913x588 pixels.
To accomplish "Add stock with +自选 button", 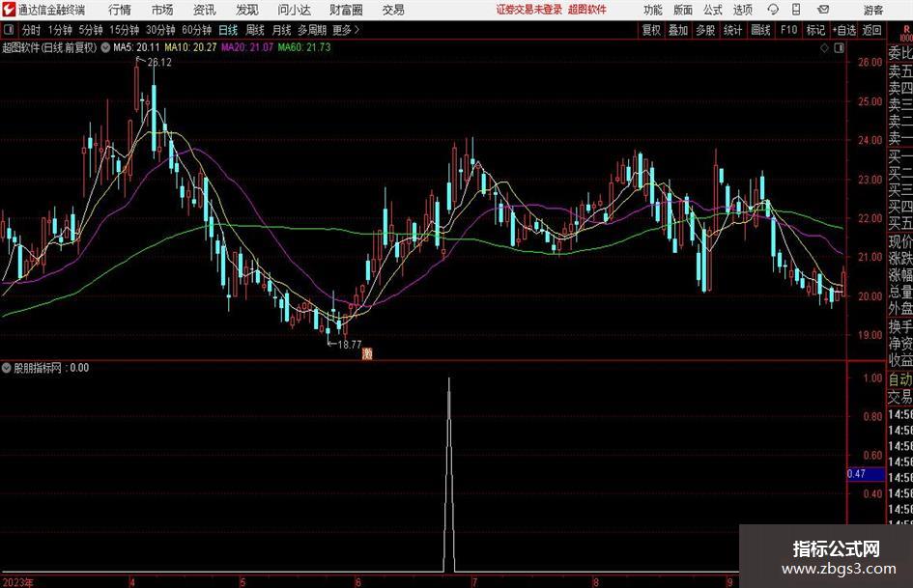I will tap(844, 30).
